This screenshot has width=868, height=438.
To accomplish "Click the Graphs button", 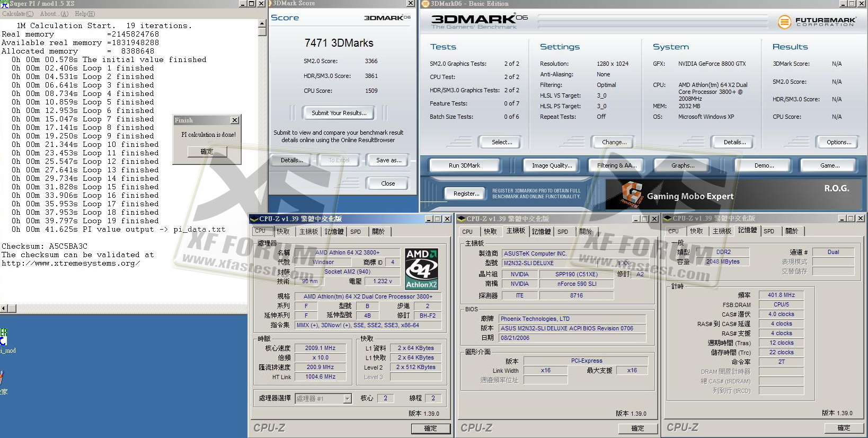I will tap(683, 165).
